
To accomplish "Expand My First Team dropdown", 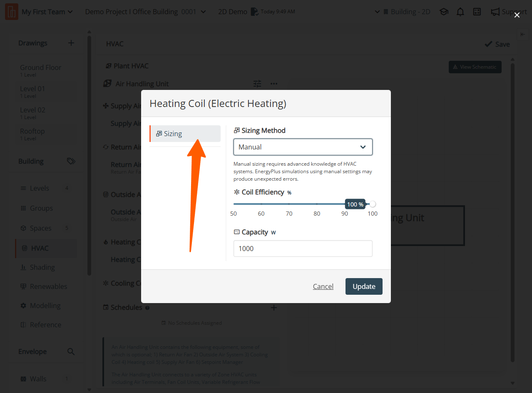I will pos(47,12).
